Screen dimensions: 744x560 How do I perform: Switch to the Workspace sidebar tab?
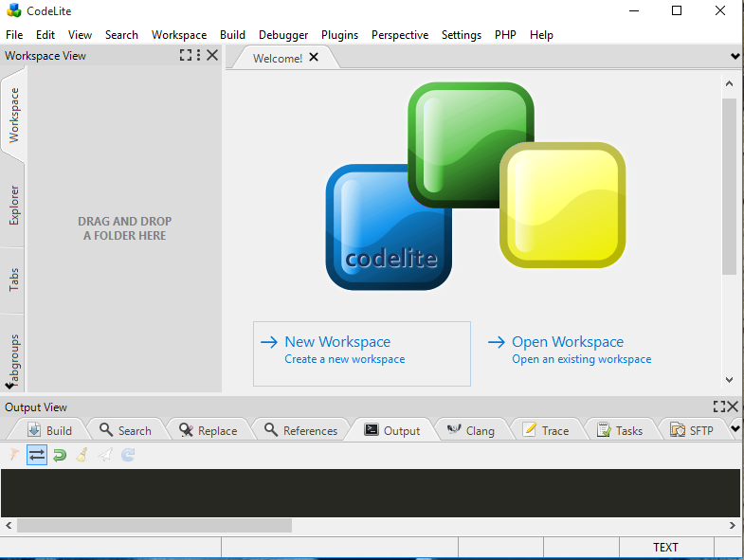14,115
